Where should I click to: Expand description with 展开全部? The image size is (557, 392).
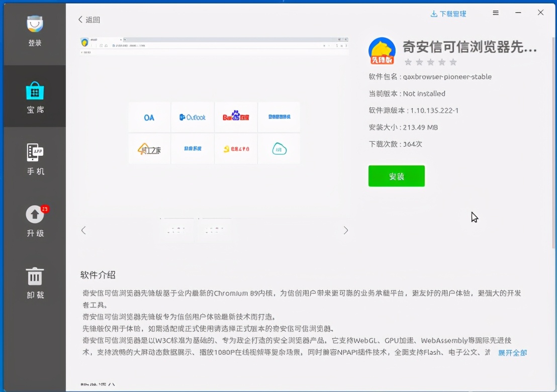512,353
